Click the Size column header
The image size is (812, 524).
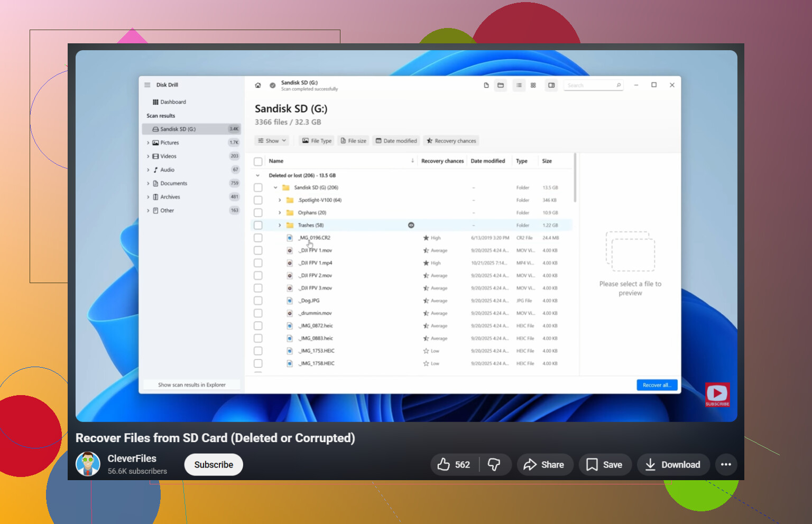[x=547, y=161]
